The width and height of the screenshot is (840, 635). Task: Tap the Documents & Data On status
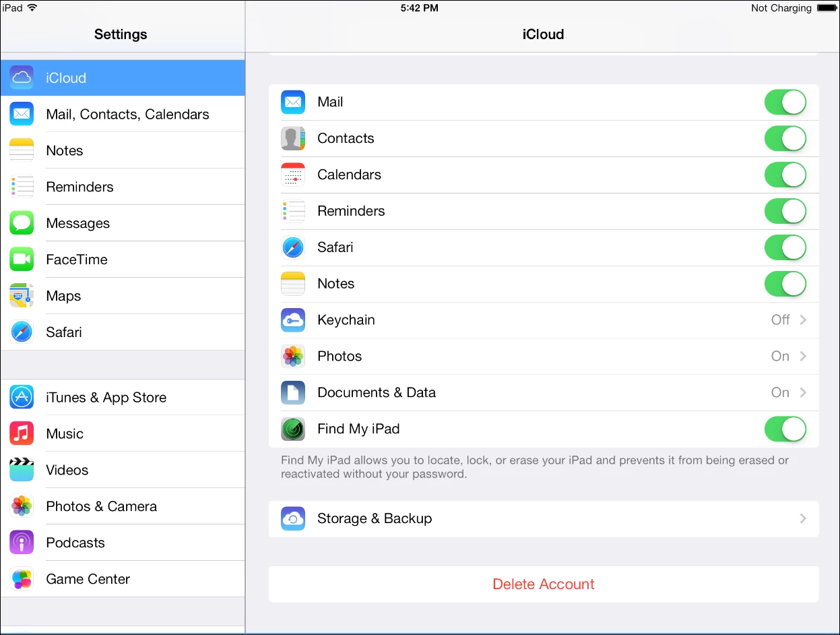point(780,393)
